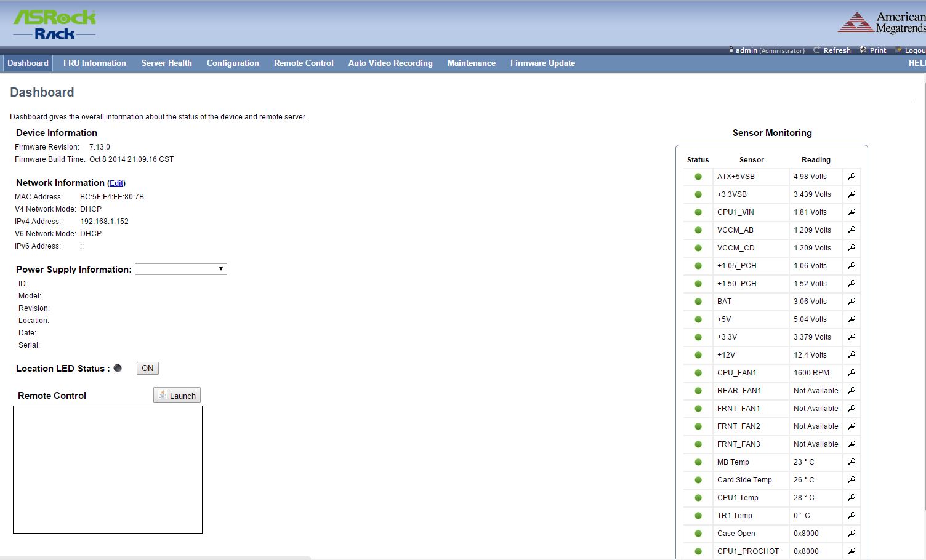Inspect +5V sensor with magnifier icon
Screen dimensions: 926x560
click(x=852, y=319)
